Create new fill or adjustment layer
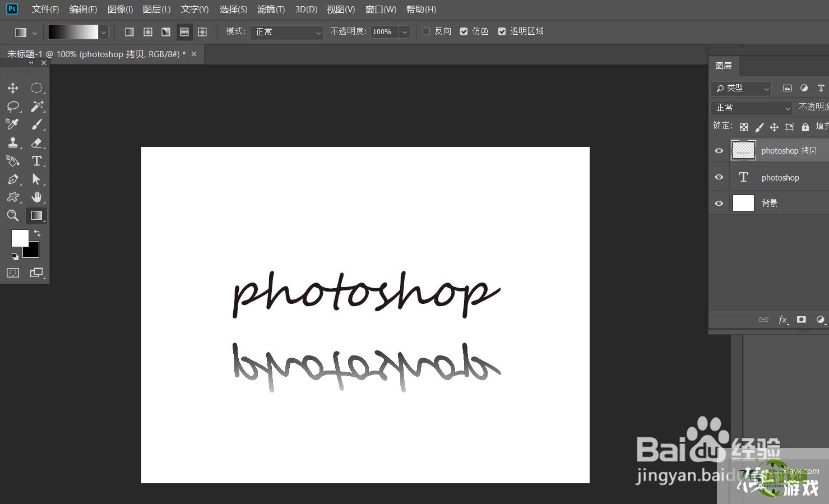 [x=821, y=320]
